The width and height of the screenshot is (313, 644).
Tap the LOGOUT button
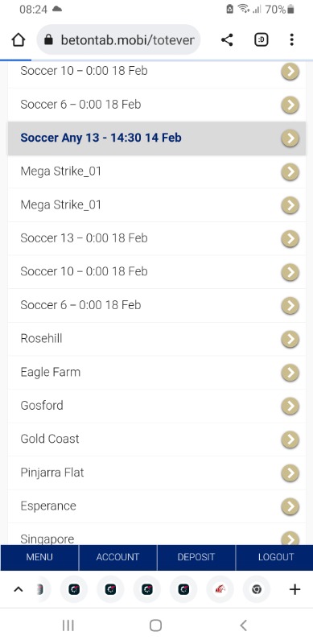(274, 557)
